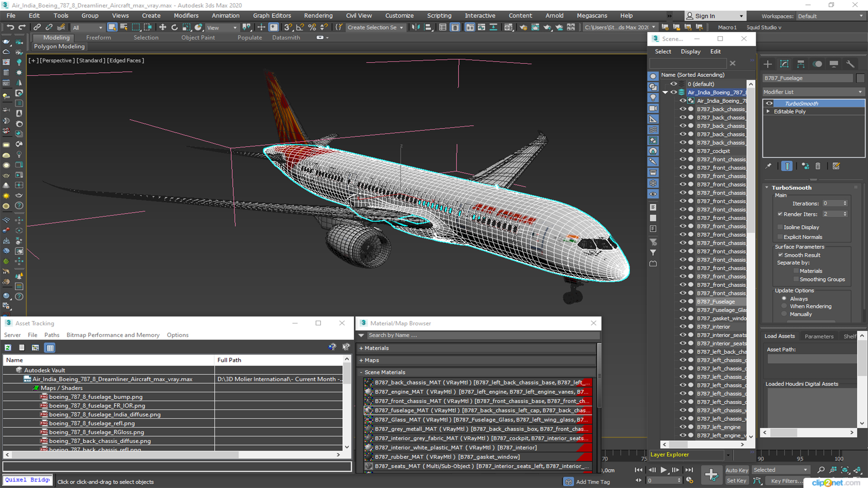868x488 pixels.
Task: Click Configure Modifier Sets icon
Action: tap(836, 166)
